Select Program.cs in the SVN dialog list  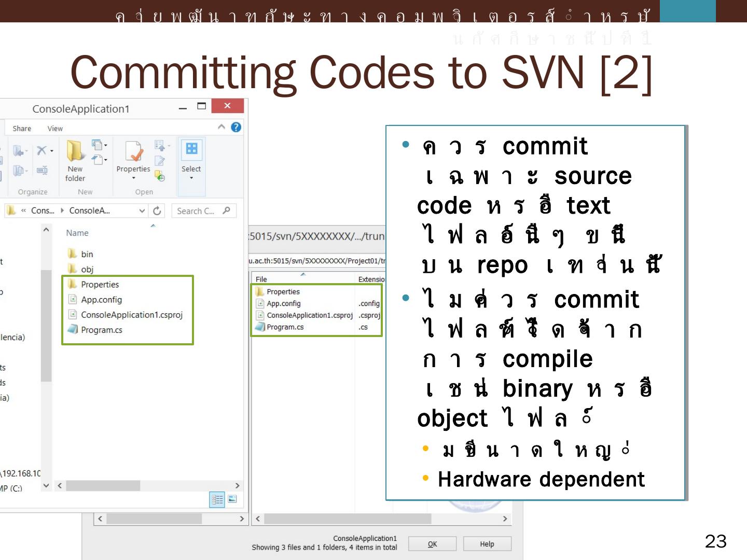pyautogui.click(x=280, y=327)
